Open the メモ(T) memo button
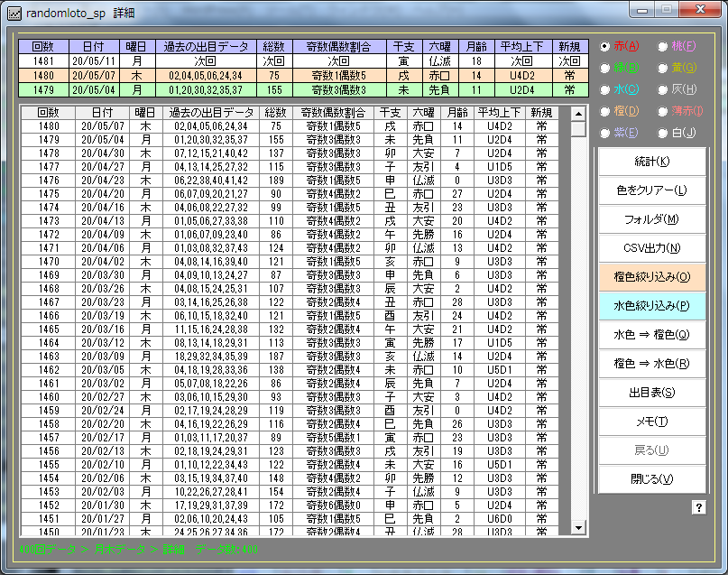The image size is (728, 575). click(652, 422)
